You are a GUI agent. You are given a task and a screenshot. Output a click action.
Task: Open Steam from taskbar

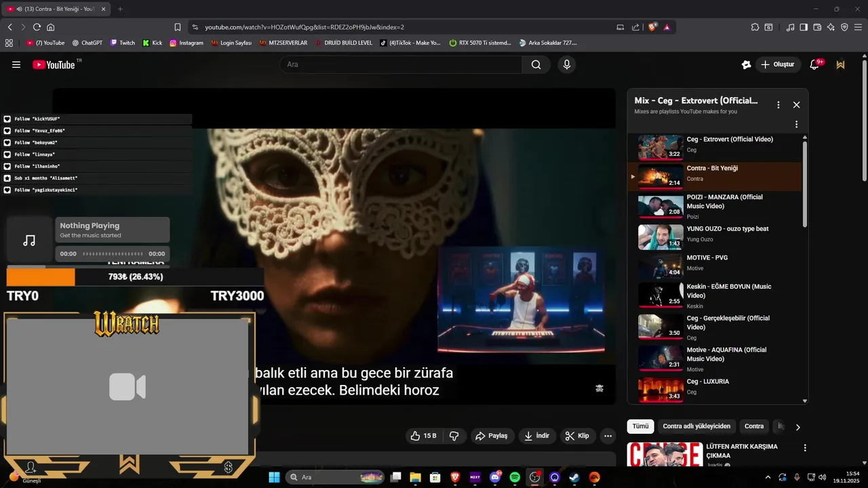tap(574, 477)
